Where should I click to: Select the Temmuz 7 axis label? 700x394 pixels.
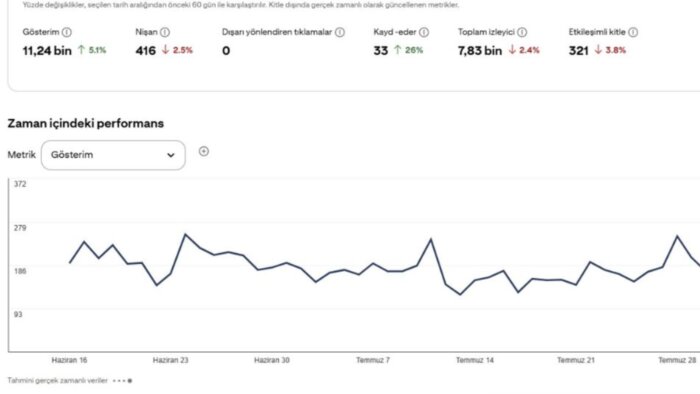point(373,360)
